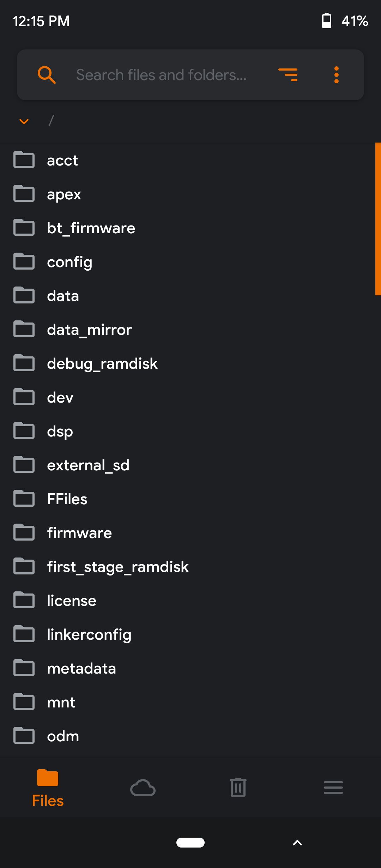Tap the root slash path breadcrumb

pos(51,121)
